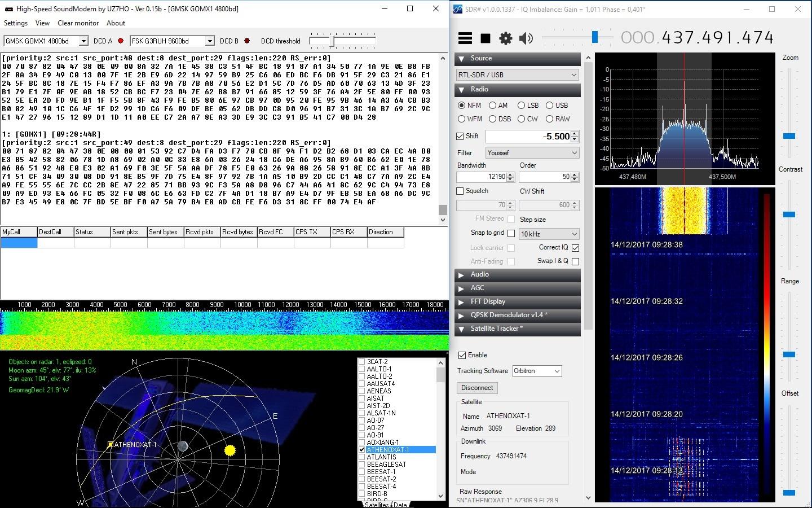The width and height of the screenshot is (812, 508).
Task: Check the AAUSAT4 satellite in list
Action: click(x=362, y=384)
